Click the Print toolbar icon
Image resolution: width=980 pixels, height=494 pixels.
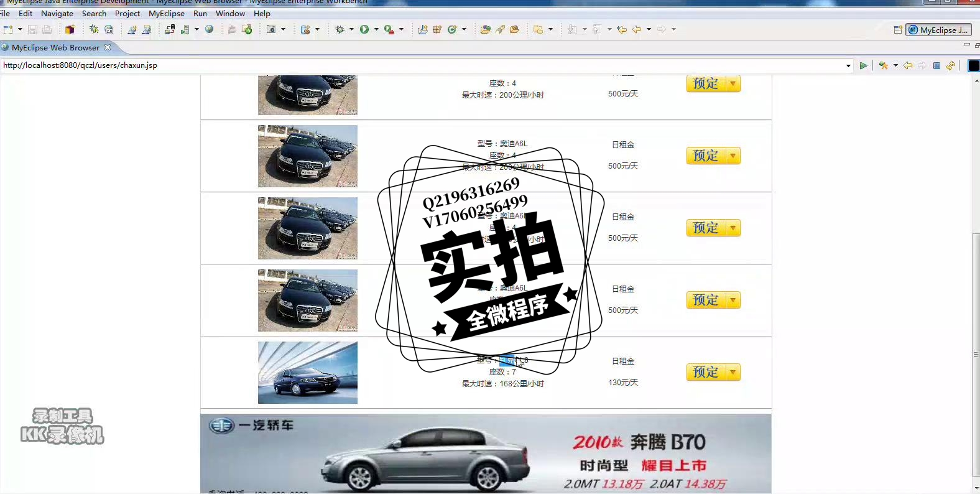(47, 29)
